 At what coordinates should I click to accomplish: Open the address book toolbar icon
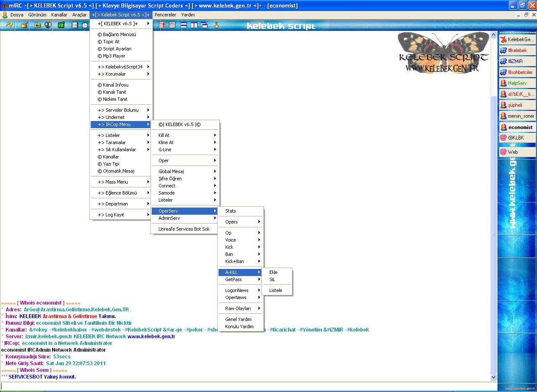75,25
